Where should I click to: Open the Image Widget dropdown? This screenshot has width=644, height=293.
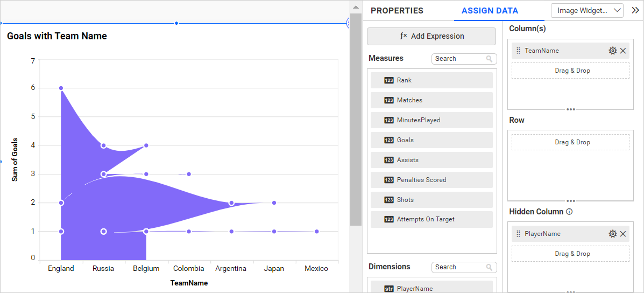click(x=586, y=10)
